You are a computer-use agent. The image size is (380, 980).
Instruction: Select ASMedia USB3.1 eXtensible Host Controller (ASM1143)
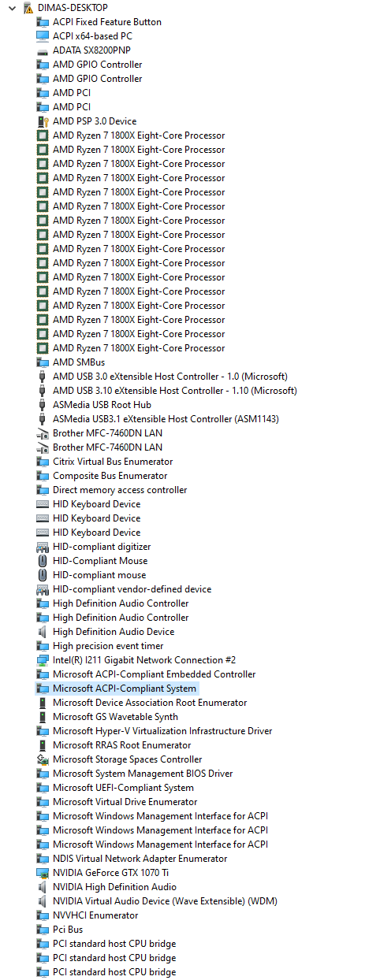(x=166, y=419)
